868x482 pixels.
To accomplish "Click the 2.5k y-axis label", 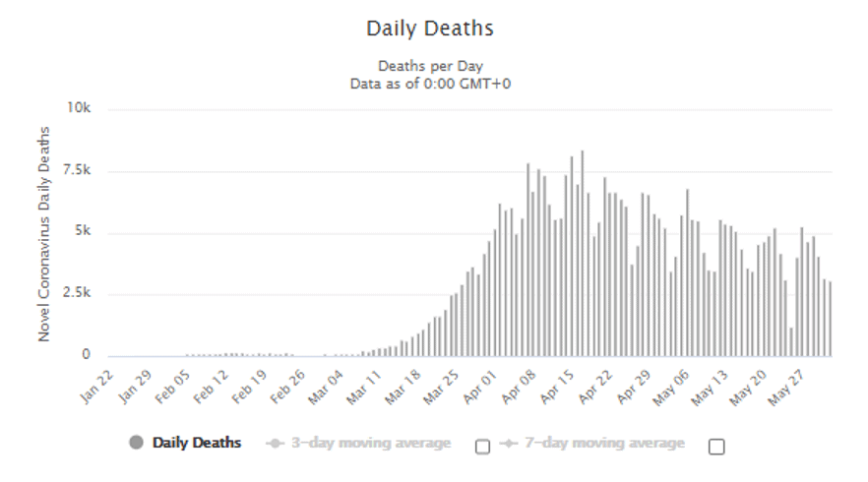I will tap(77, 293).
